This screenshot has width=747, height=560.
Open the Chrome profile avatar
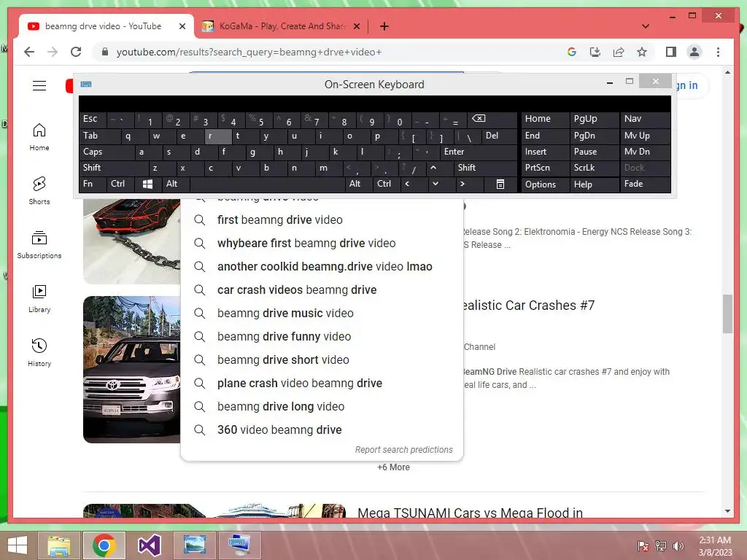point(694,52)
